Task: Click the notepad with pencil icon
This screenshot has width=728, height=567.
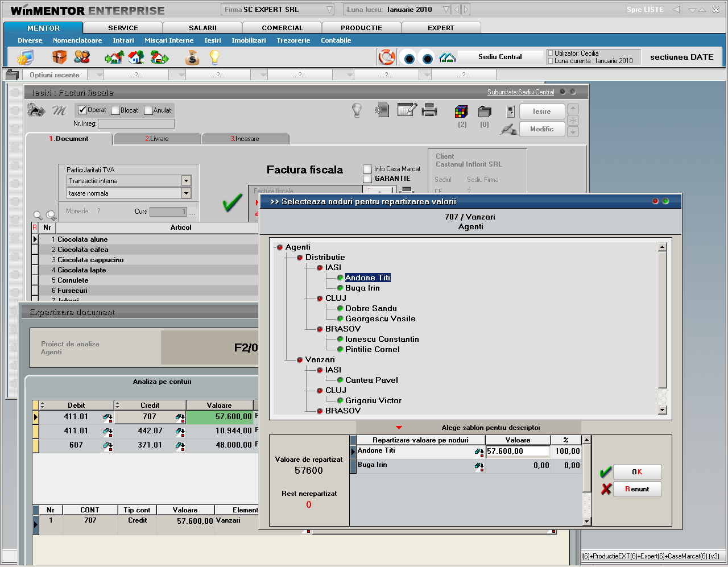Action: (407, 110)
